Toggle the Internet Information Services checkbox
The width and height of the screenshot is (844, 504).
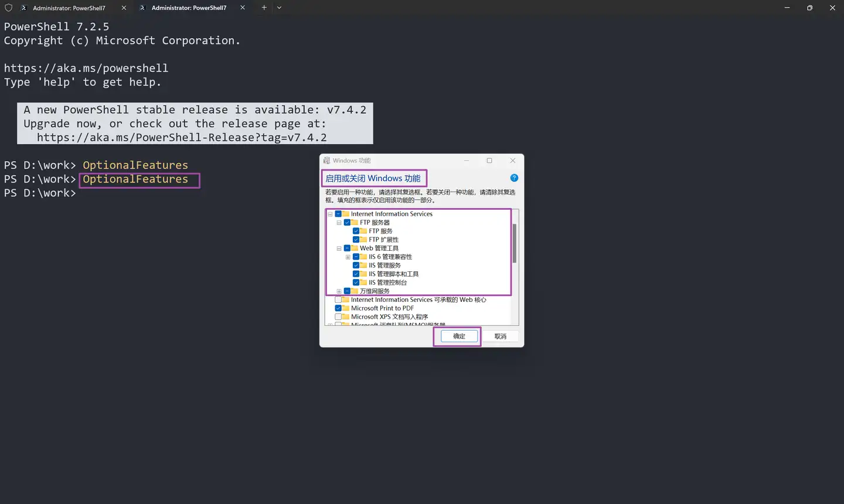click(x=338, y=214)
